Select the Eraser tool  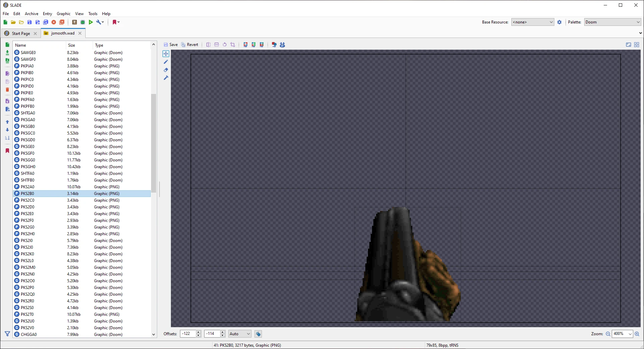coord(166,70)
